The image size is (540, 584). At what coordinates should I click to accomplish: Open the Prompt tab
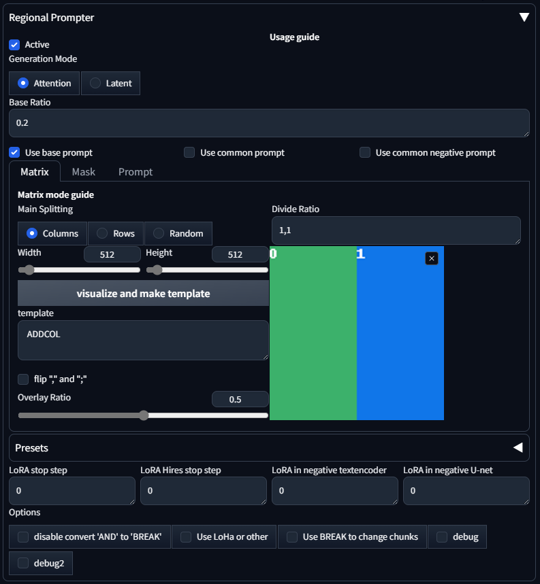click(x=135, y=172)
